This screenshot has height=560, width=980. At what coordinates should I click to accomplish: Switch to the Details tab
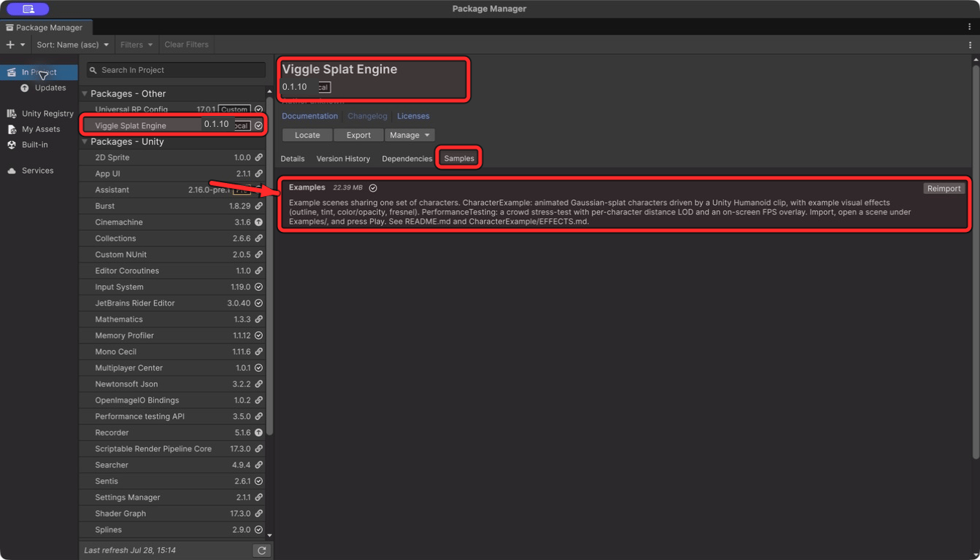(293, 158)
